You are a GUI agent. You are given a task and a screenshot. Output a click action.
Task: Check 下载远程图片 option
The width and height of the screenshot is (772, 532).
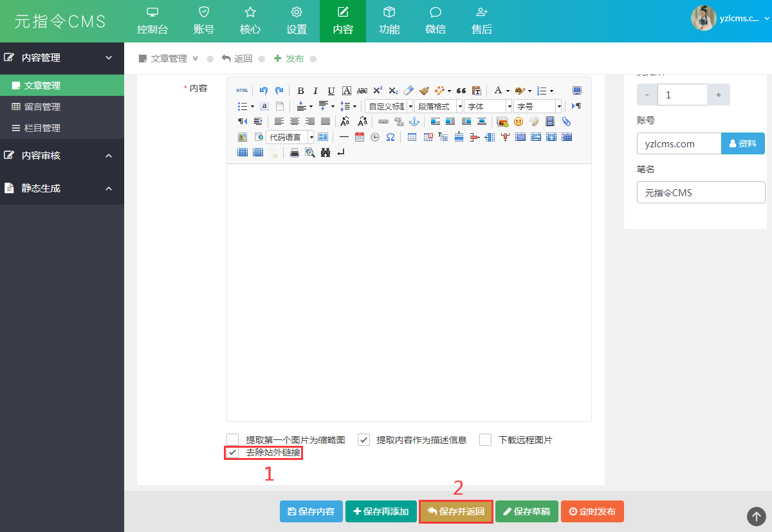486,440
